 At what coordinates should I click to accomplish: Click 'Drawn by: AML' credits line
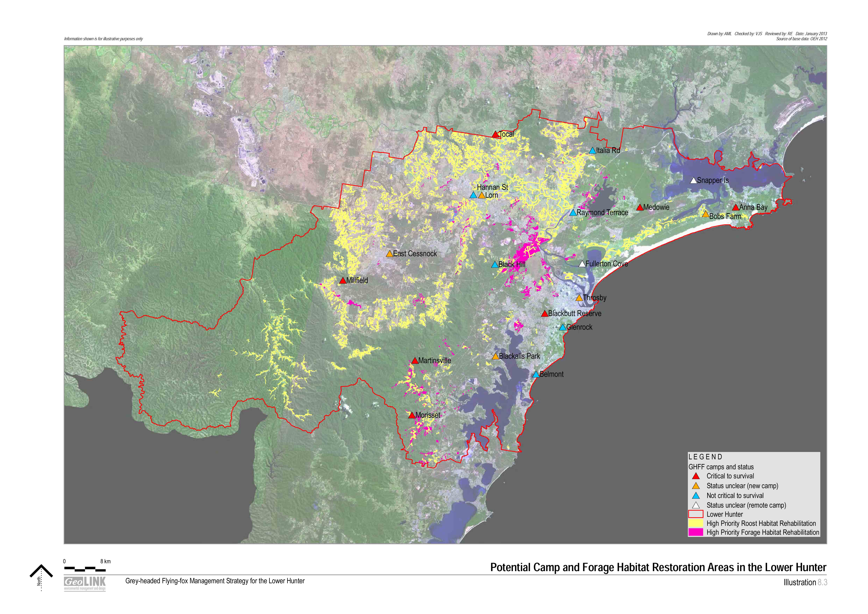click(x=767, y=34)
